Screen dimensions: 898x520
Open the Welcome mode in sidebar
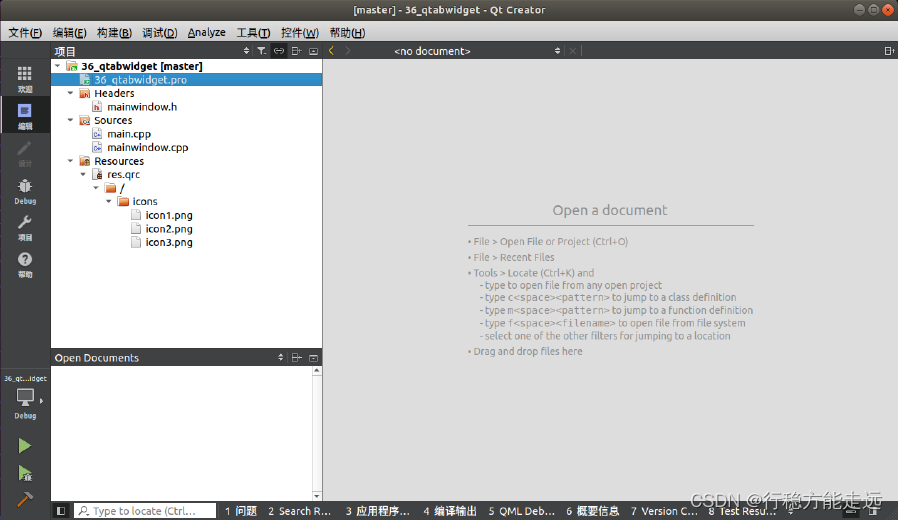pos(25,79)
